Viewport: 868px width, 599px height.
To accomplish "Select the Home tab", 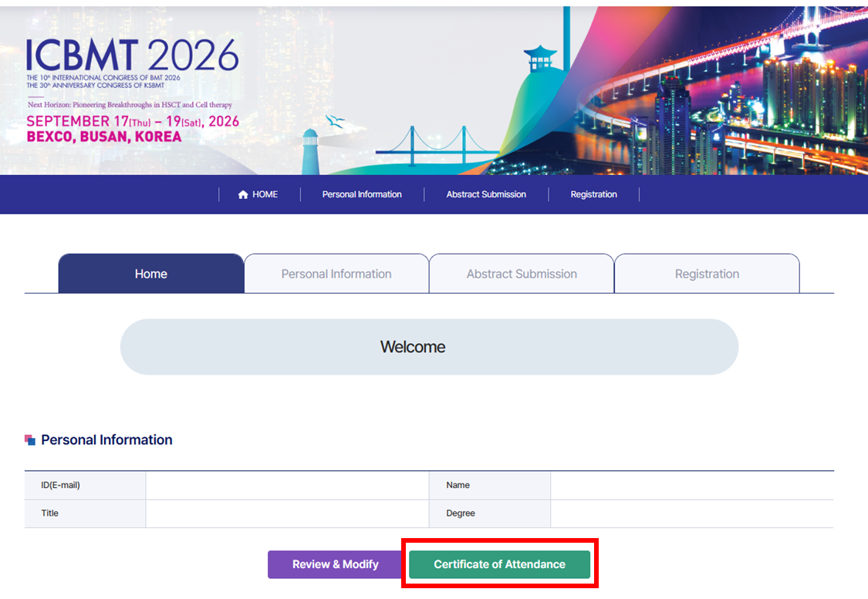I will [151, 274].
